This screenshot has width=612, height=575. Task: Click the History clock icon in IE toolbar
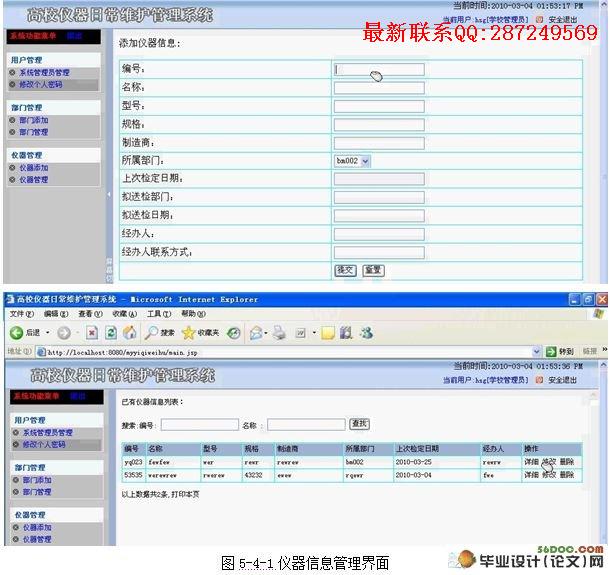[234, 333]
